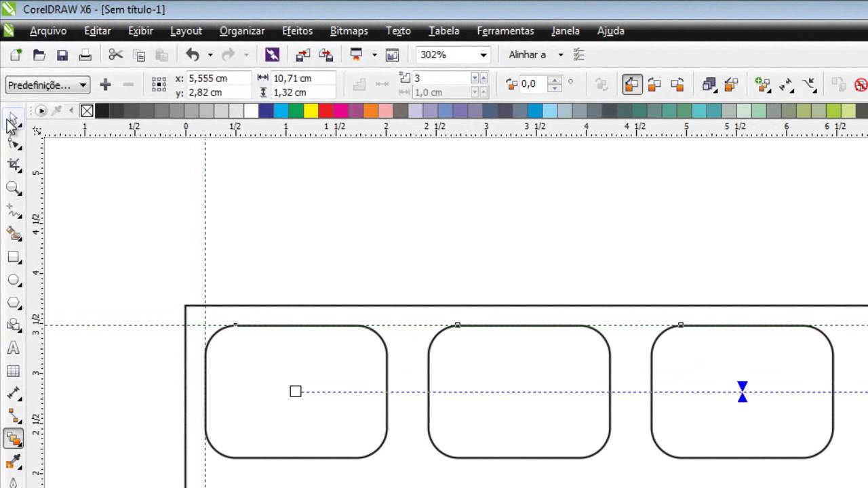Open the Ferramentas menu
Image resolution: width=868 pixels, height=488 pixels.
click(x=505, y=30)
